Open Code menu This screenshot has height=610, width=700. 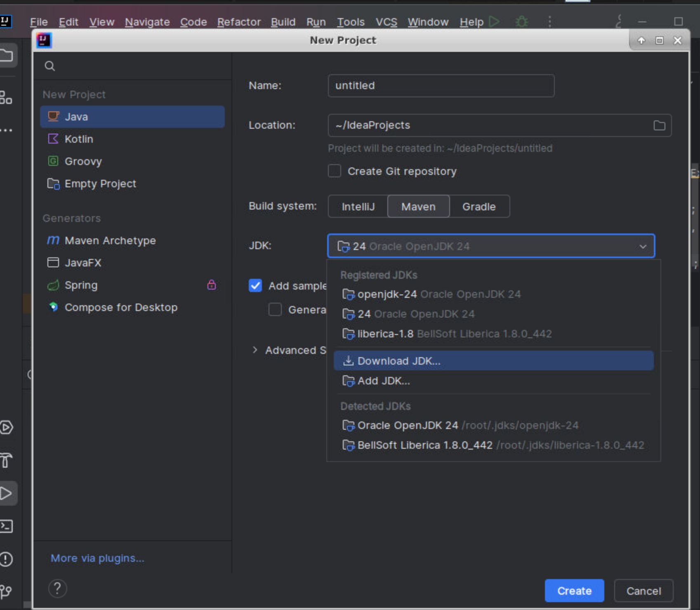coord(193,22)
